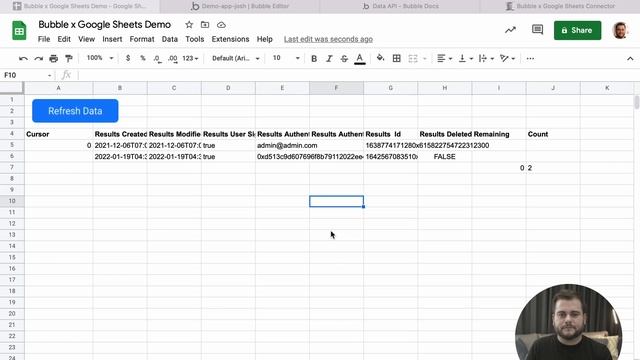This screenshot has width=640, height=360.
Task: Open the View menu
Action: click(86, 39)
